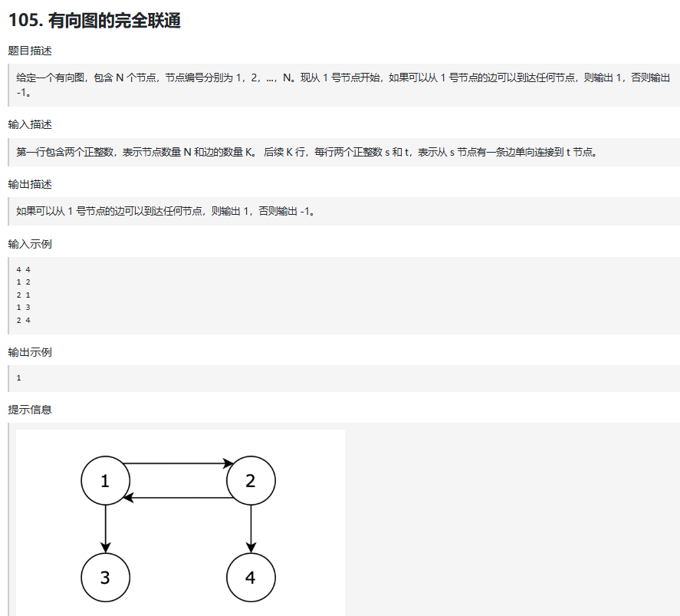Select the '提示信息' heading
The image size is (680, 616).
point(30,410)
